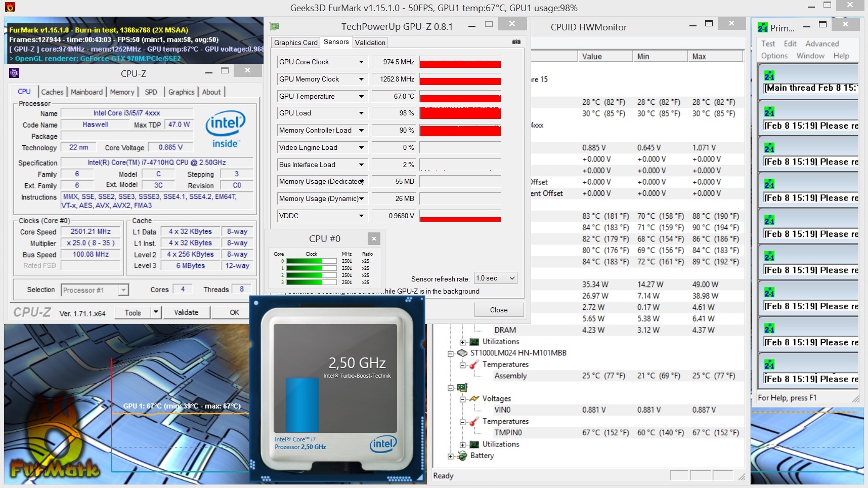Click the Core 3 clock bar in CPU #0
Image resolution: width=868 pixels, height=488 pixels.
coord(311,282)
